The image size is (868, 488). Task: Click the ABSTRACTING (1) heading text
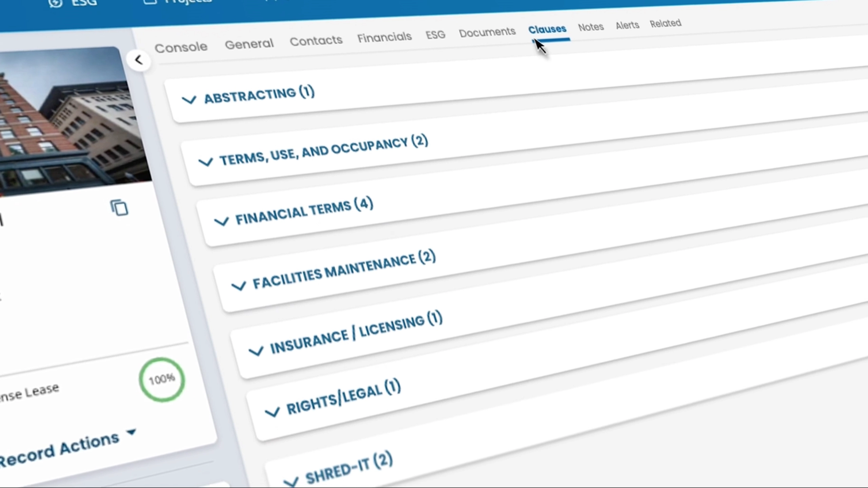point(259,95)
